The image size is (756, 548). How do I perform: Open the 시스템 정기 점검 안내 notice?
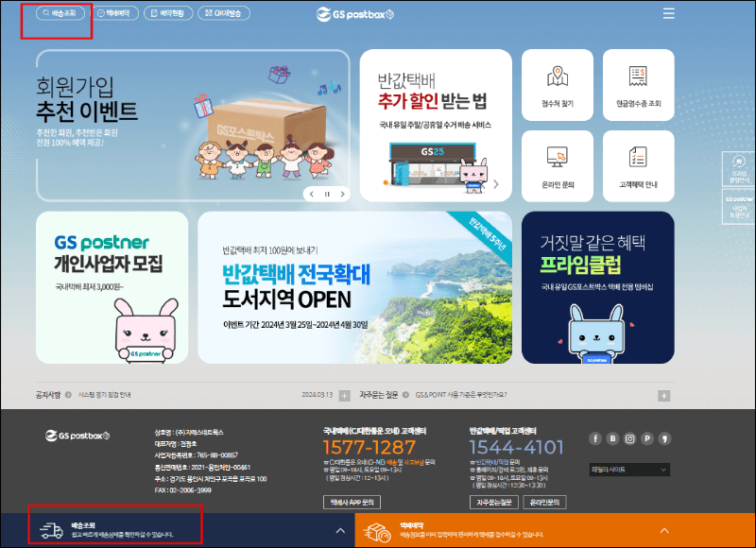click(105, 395)
